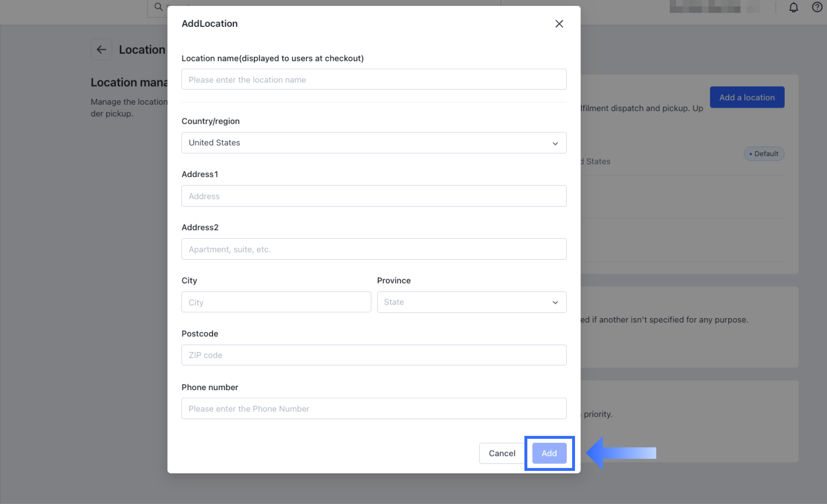
Task: Click the AddLocation dialog title
Action: pyautogui.click(x=210, y=24)
